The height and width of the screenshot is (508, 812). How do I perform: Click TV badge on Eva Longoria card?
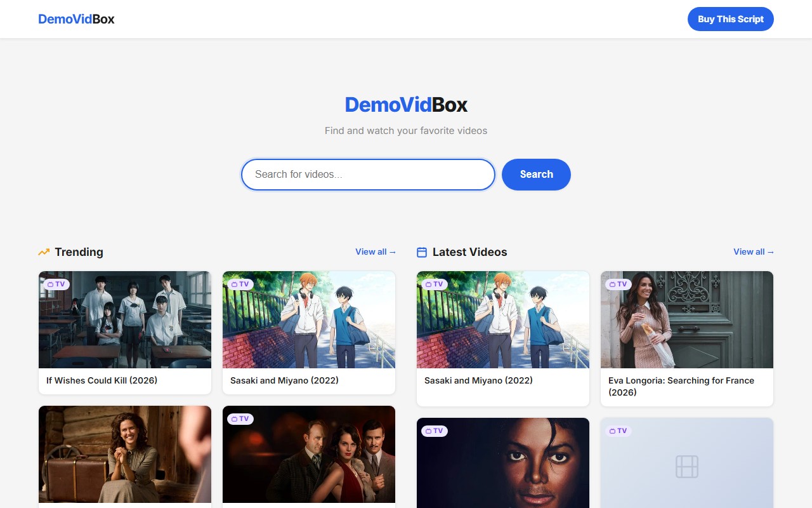619,284
